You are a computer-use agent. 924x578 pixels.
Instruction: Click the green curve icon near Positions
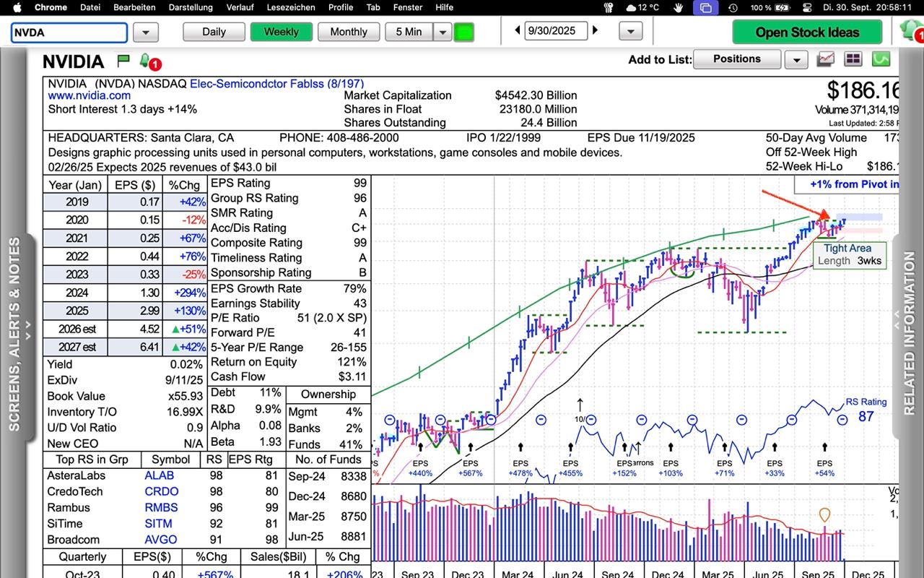pyautogui.click(x=881, y=59)
